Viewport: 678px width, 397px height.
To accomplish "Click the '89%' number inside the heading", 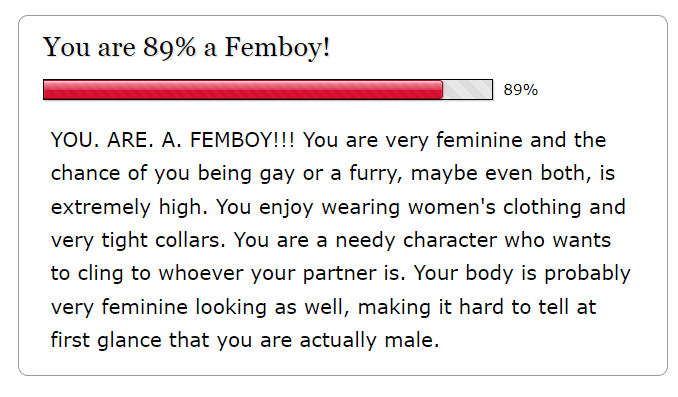I will tap(170, 47).
